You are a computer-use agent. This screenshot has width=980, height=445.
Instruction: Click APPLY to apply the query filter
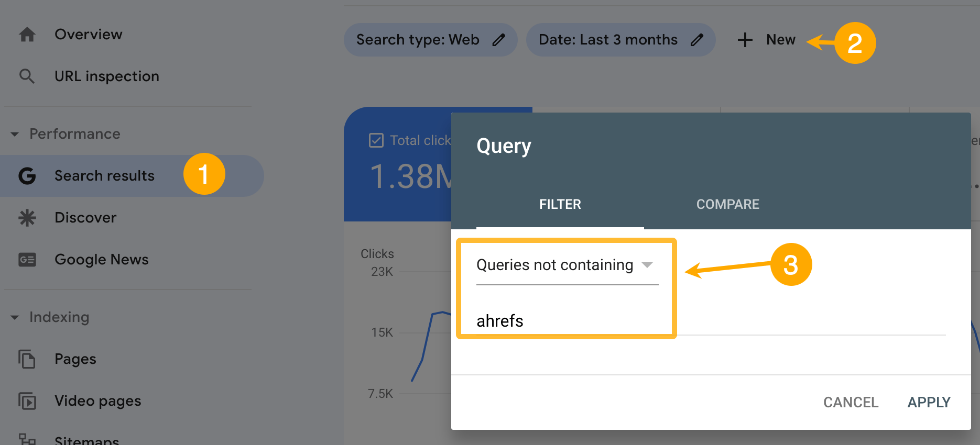coord(929,402)
